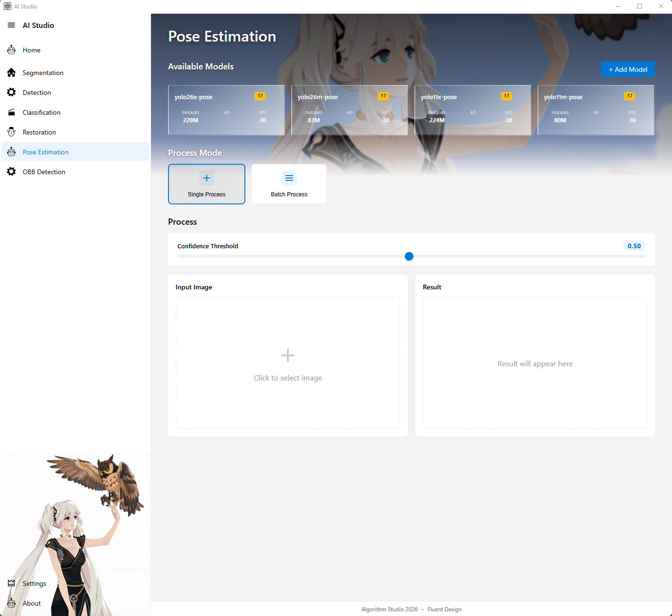
Task: Click the Settings crown icon
Action: pyautogui.click(x=11, y=583)
